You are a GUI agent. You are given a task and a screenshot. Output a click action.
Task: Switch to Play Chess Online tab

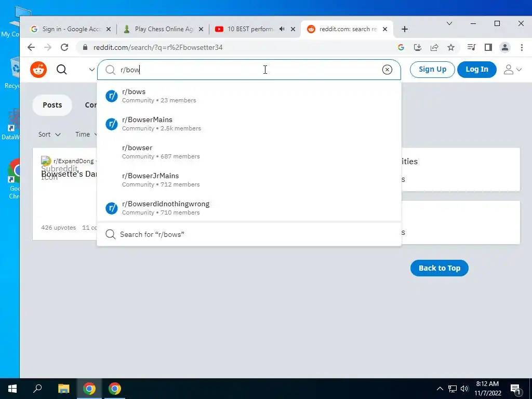click(x=164, y=29)
